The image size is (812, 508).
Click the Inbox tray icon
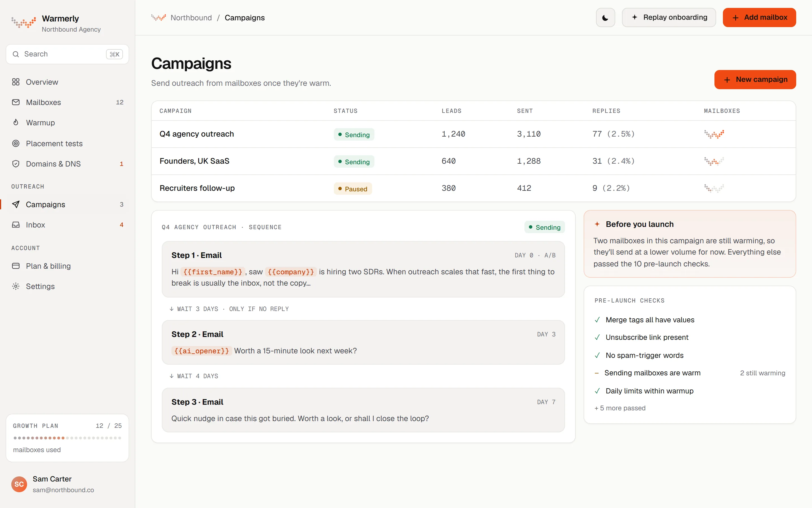(16, 225)
